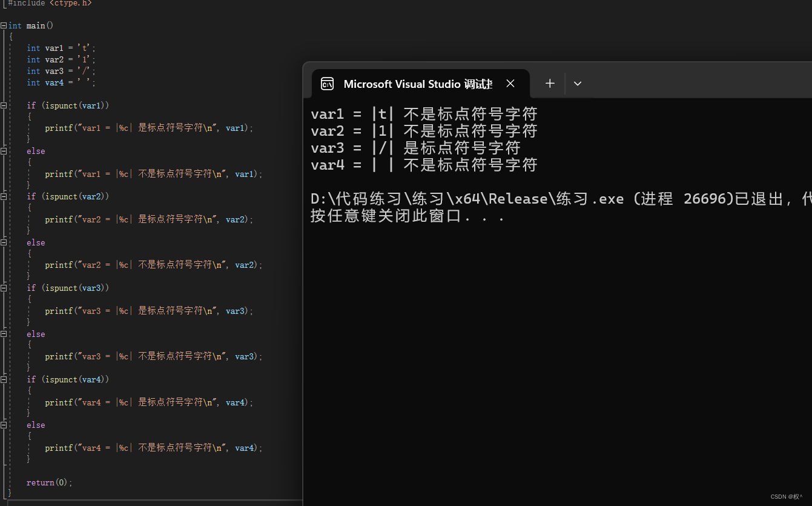Select the Microsoft Visual Studio debug console tab
Image resolution: width=812 pixels, height=506 pixels.
tap(420, 84)
